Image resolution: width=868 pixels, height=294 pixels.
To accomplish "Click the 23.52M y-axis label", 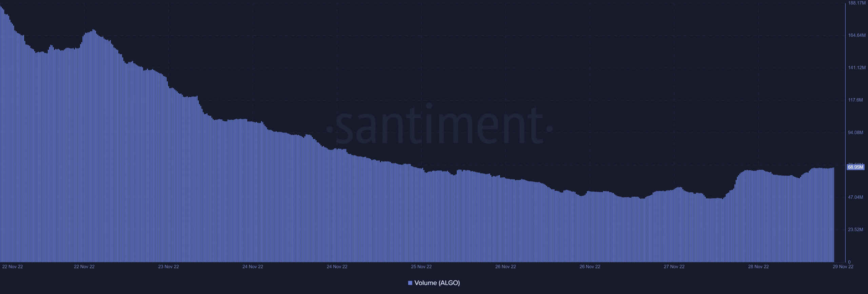I will pyautogui.click(x=855, y=230).
